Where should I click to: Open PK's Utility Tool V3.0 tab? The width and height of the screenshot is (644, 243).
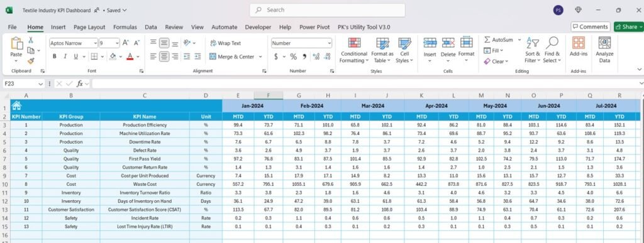(x=364, y=27)
